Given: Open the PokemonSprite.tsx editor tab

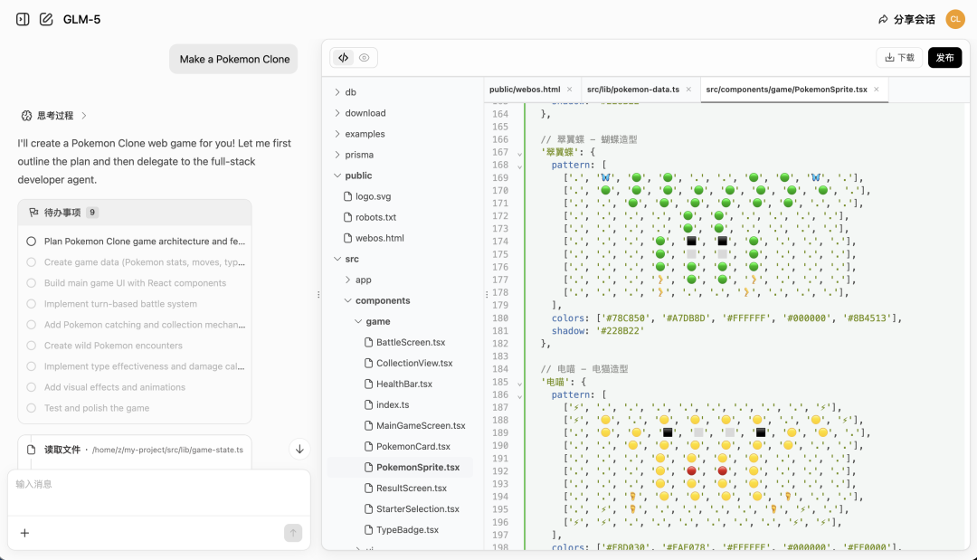Looking at the screenshot, I should [785, 90].
